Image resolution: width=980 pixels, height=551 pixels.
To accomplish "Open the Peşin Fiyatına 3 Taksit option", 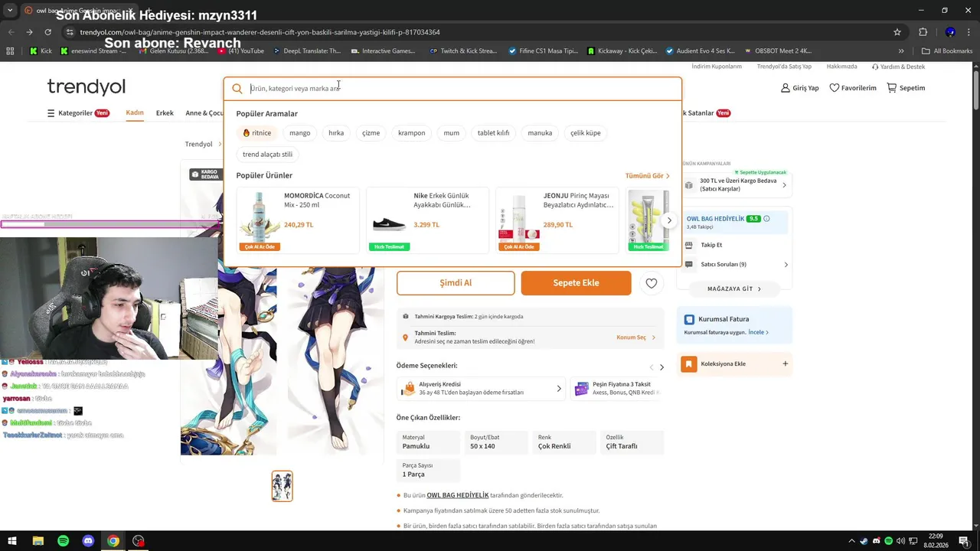I will pyautogui.click(x=617, y=389).
